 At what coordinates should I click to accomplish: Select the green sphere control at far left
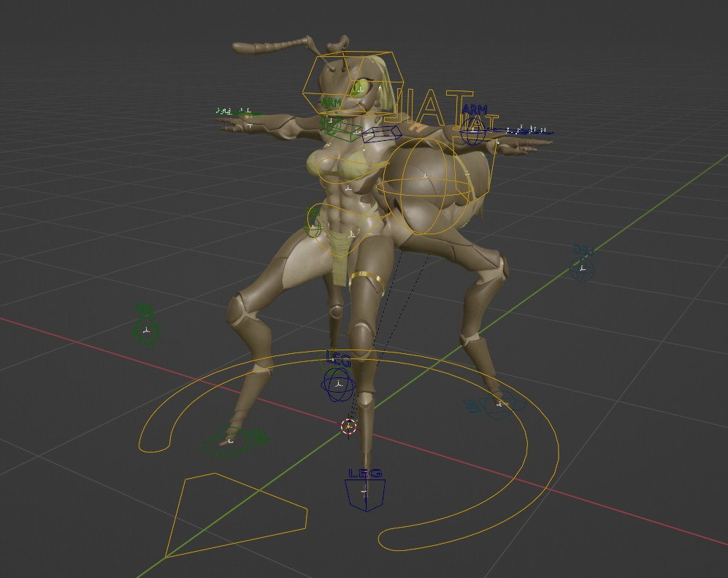145,331
